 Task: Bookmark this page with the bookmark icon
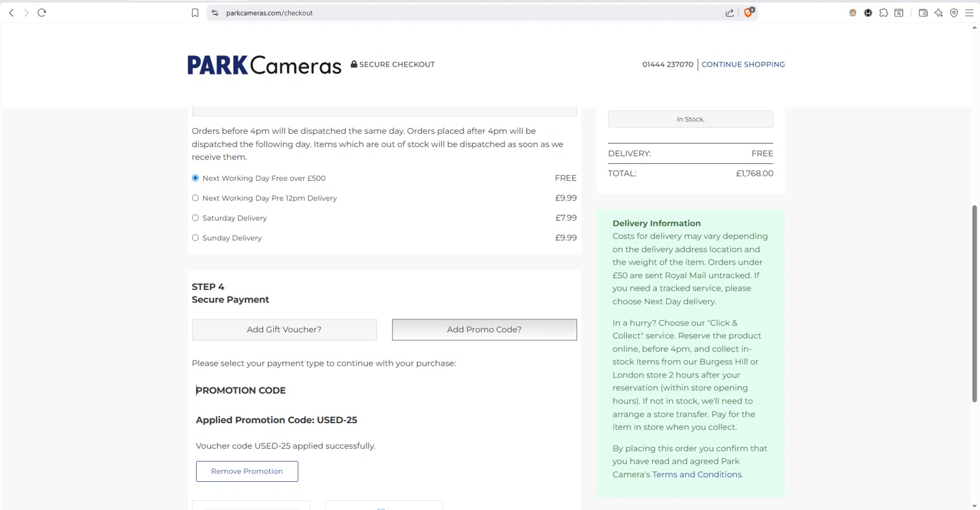[195, 12]
